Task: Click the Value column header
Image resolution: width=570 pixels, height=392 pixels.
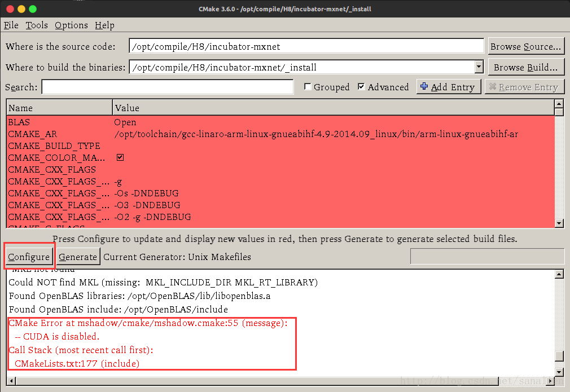Action: click(x=334, y=108)
